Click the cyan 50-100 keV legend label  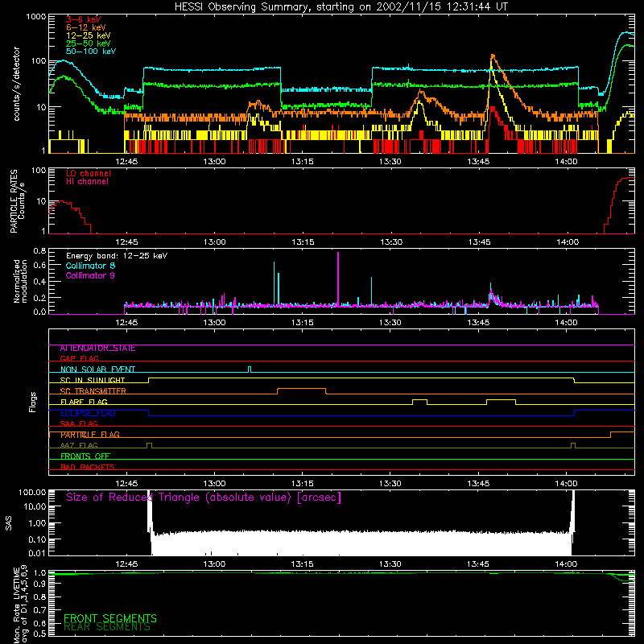(91, 52)
